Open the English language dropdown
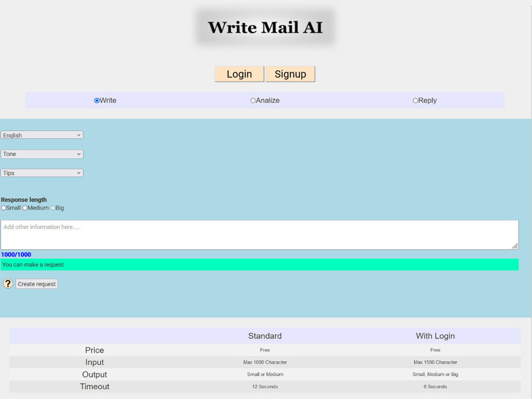 pos(42,135)
